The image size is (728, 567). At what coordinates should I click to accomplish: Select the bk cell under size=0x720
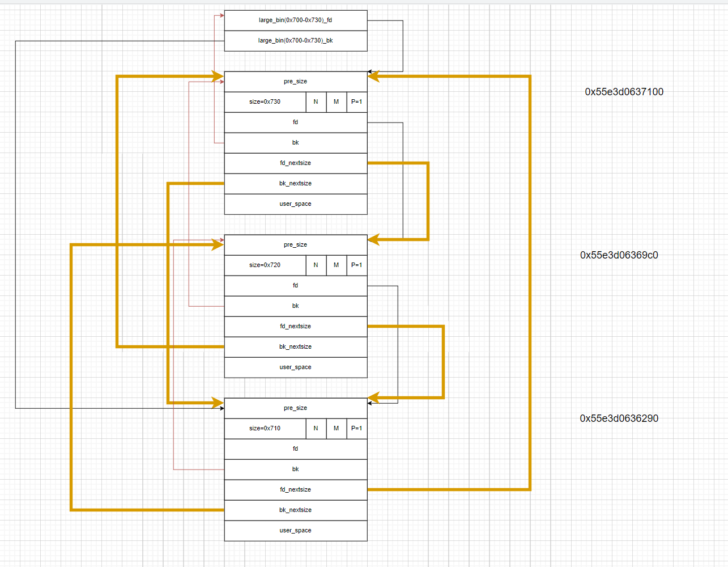point(296,306)
